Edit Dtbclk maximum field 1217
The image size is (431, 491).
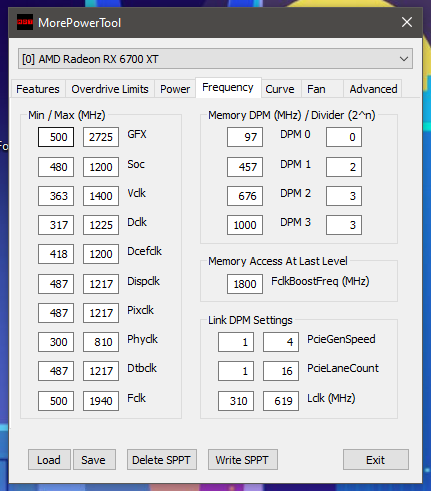(x=101, y=371)
